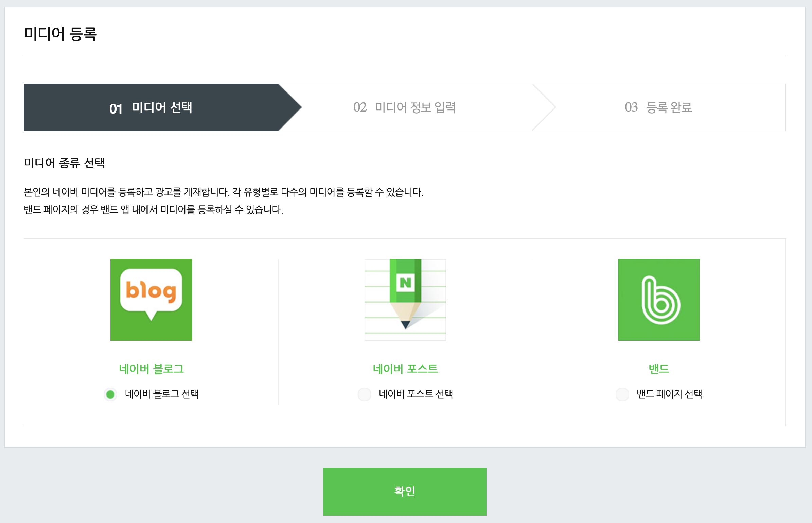Open step 03 등록 완료 tab

[658, 107]
